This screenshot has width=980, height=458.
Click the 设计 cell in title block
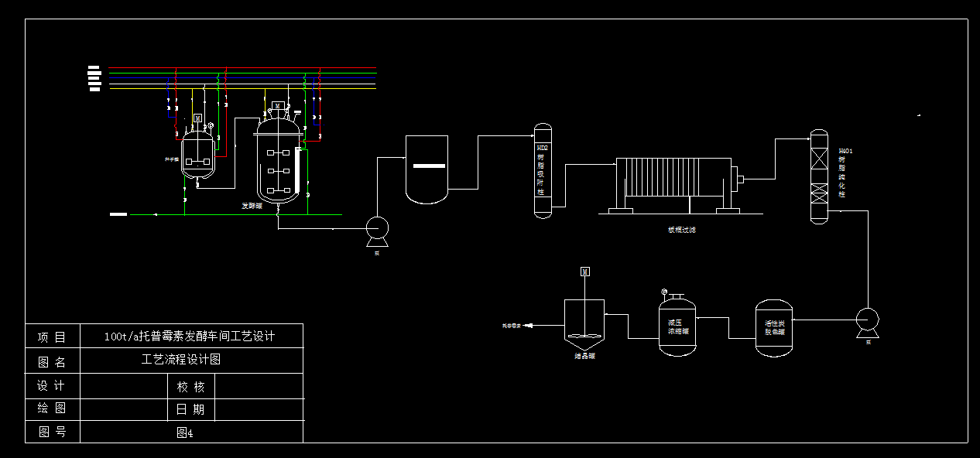52,386
